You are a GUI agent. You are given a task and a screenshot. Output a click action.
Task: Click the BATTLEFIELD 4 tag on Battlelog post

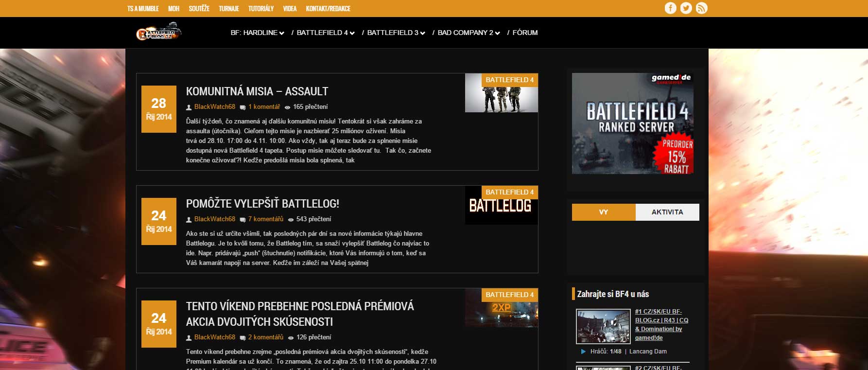coord(509,192)
